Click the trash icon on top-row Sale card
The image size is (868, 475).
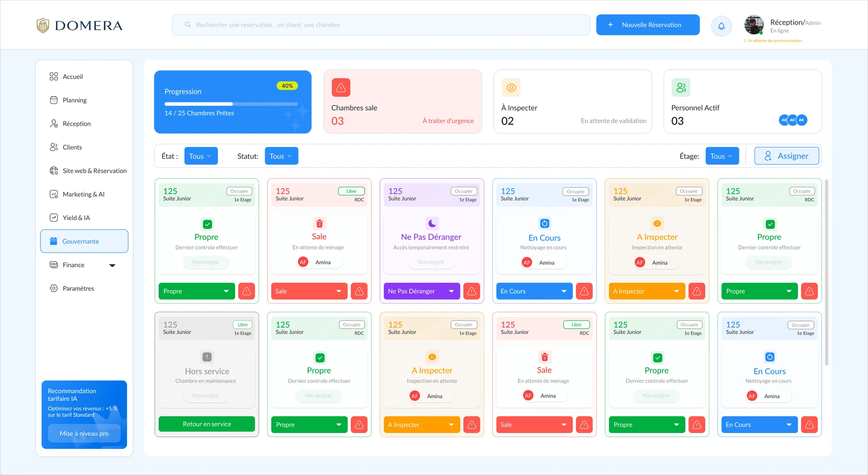(319, 223)
